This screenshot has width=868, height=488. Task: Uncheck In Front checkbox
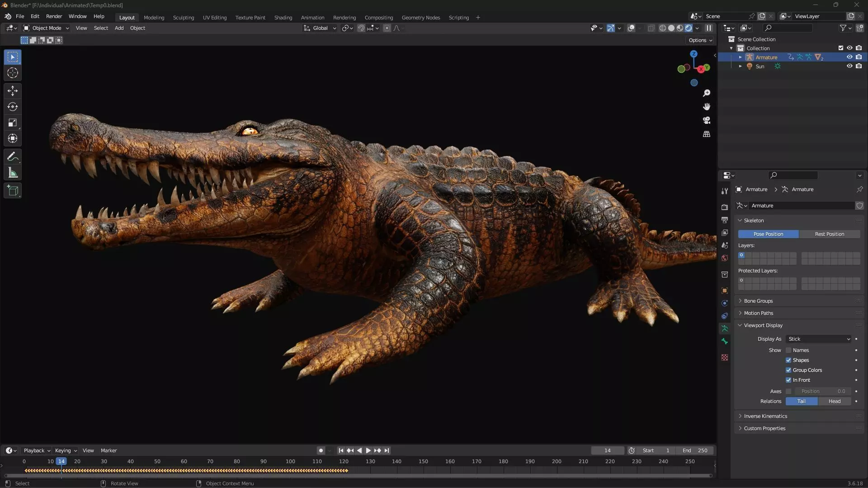tap(788, 380)
